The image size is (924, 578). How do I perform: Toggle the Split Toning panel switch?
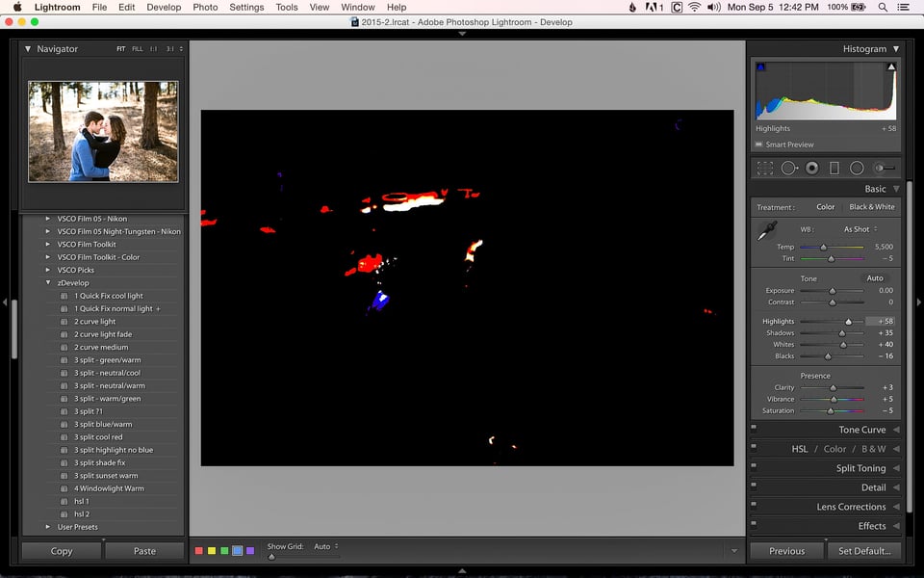(754, 466)
